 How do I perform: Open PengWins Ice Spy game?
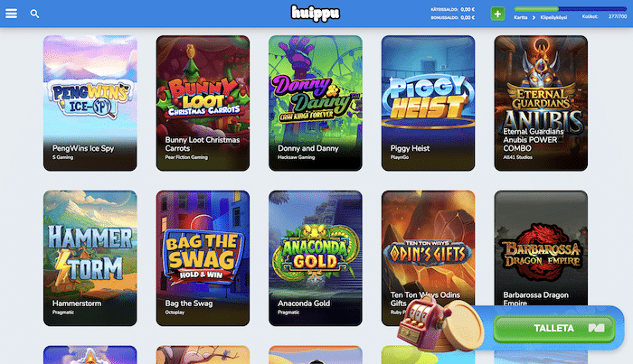point(90,103)
